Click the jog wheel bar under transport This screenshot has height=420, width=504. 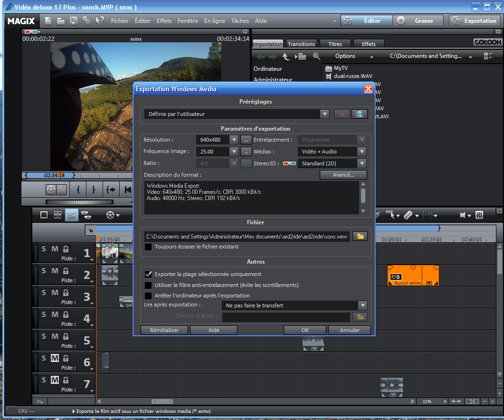(x=79, y=202)
